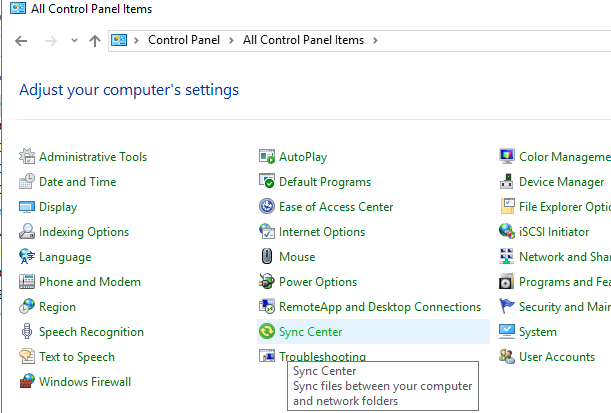Image resolution: width=611 pixels, height=413 pixels.
Task: Open the Ease of Access Center icon
Action: [x=267, y=206]
